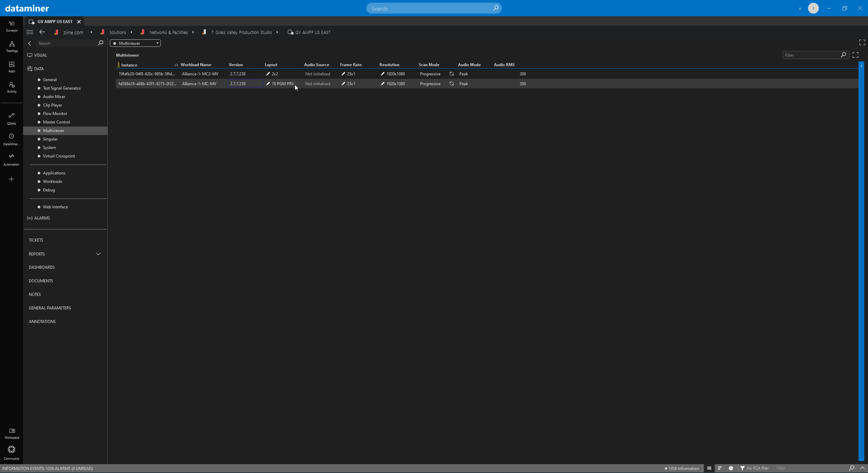Click the hamburger menu icon in breadcrumb bar
The height and width of the screenshot is (473, 868).
tap(30, 32)
